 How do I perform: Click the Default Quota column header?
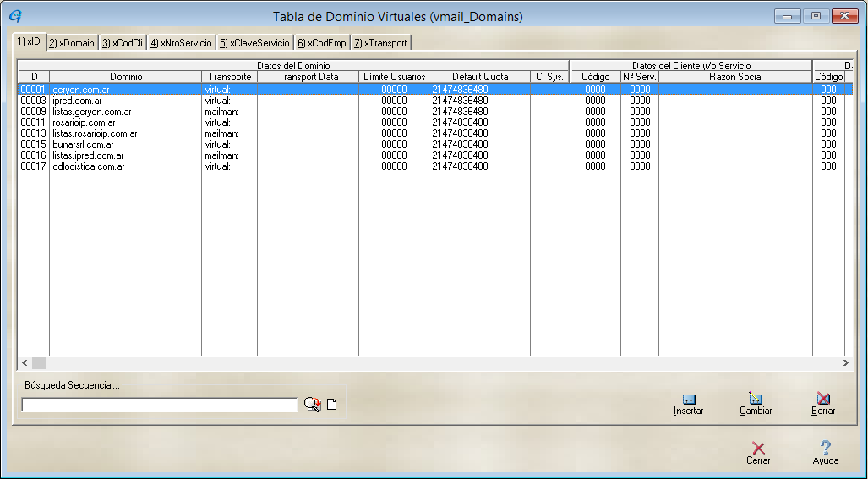click(x=480, y=77)
